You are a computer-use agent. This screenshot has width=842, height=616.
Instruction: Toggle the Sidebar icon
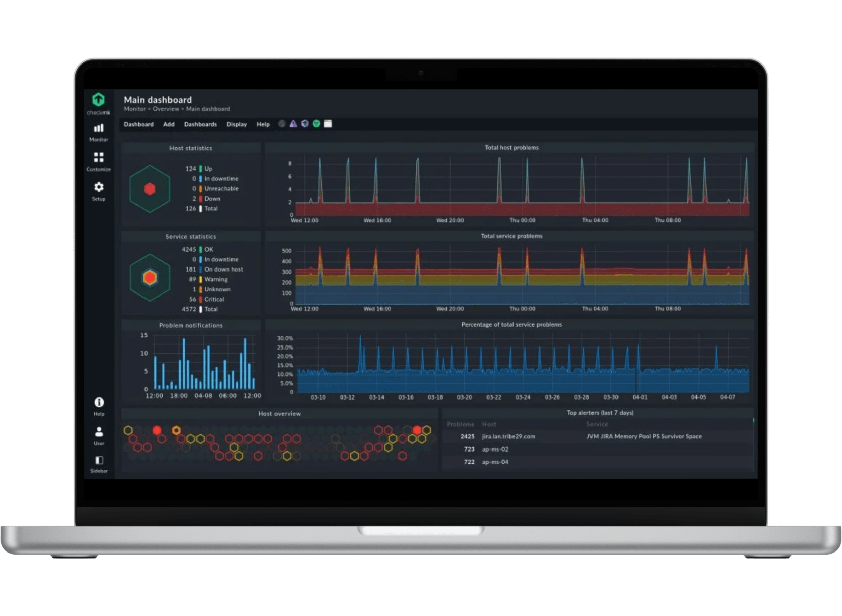tap(99, 464)
